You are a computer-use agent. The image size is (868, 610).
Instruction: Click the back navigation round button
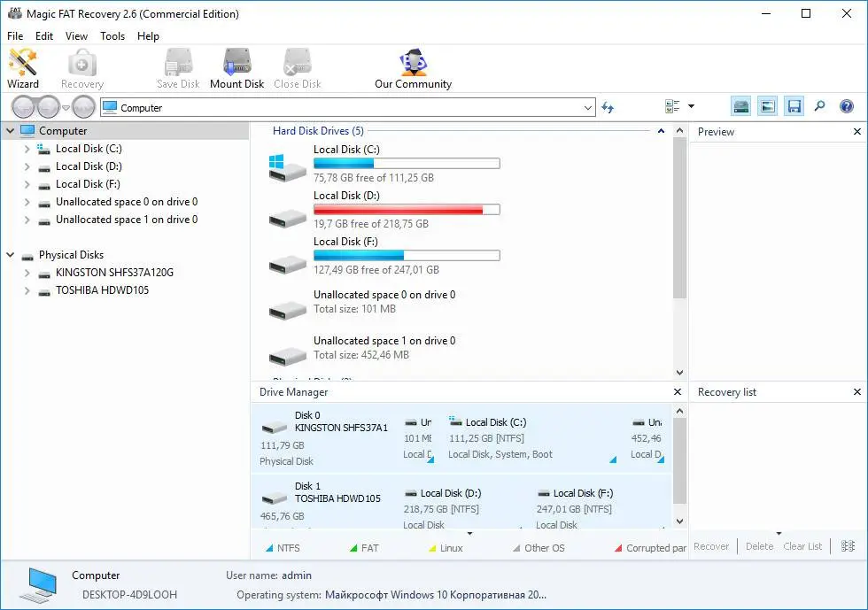[x=23, y=107]
